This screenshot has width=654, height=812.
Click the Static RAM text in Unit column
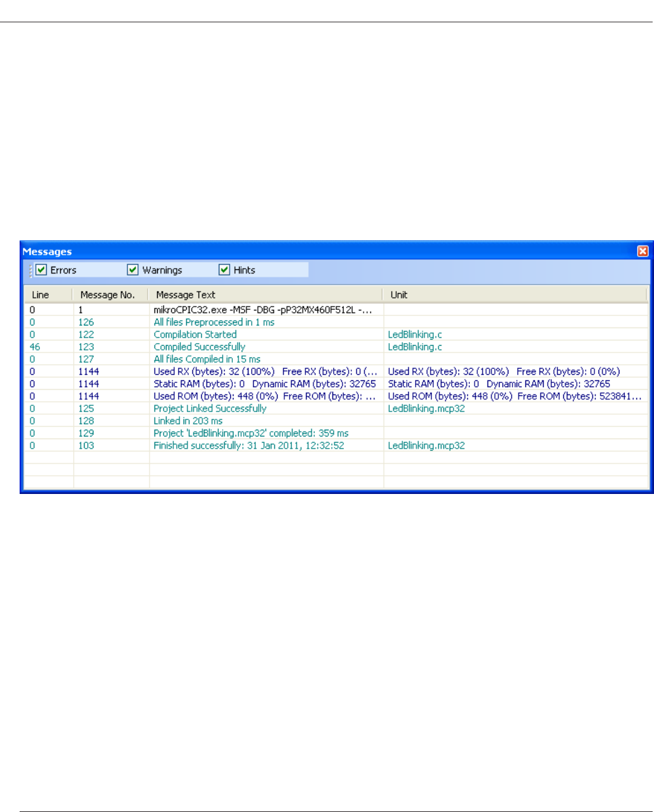coord(499,384)
